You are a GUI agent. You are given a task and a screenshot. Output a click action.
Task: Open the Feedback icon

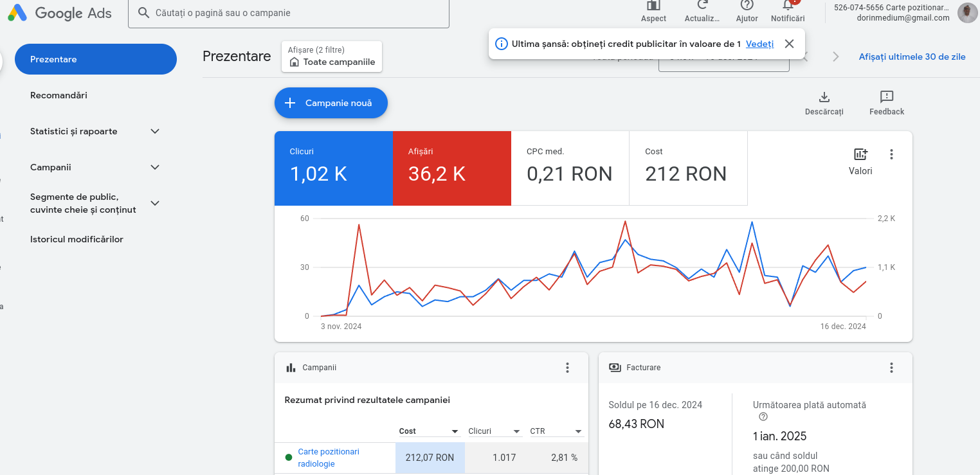click(x=887, y=97)
